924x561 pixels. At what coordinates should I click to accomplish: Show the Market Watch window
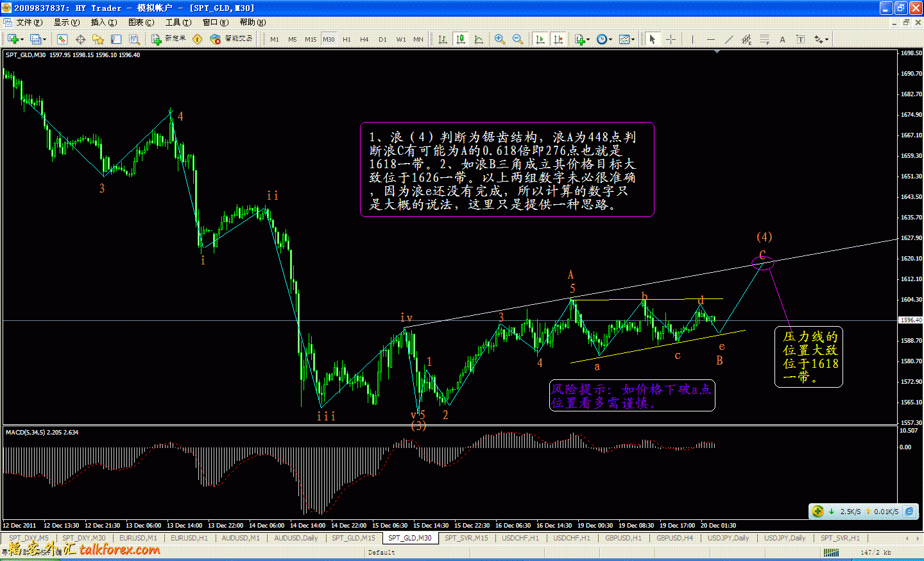(x=62, y=39)
